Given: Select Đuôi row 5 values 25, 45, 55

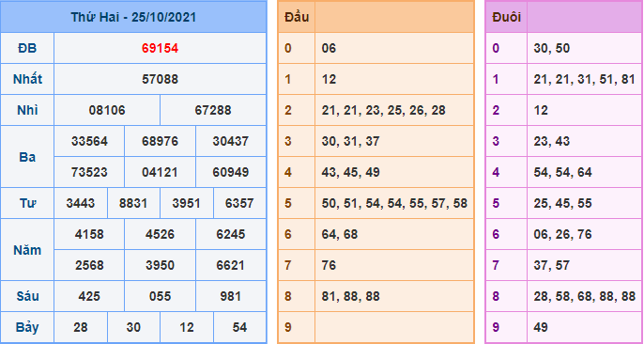Looking at the screenshot, I should 563,203.
